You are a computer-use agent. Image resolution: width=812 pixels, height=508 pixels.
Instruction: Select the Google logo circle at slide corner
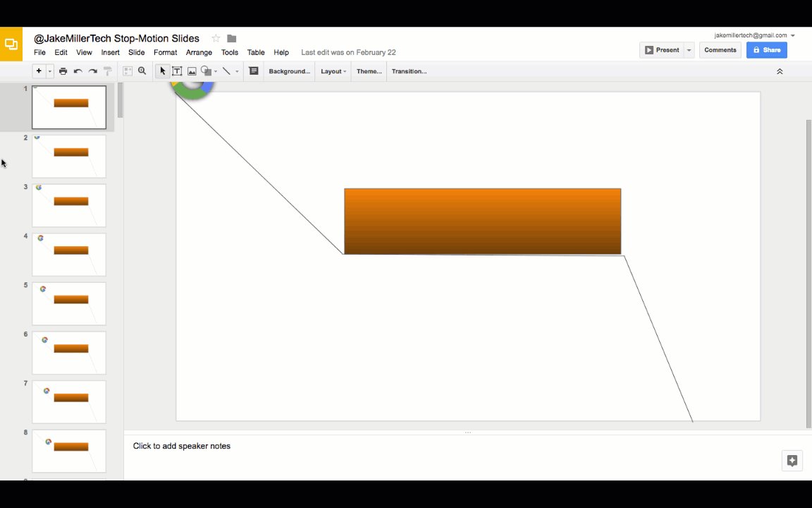point(192,90)
